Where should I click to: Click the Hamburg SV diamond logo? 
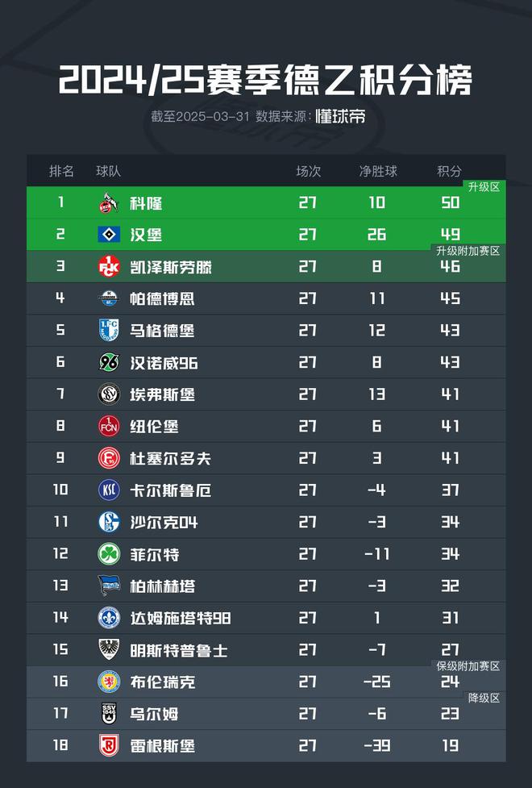[108, 235]
